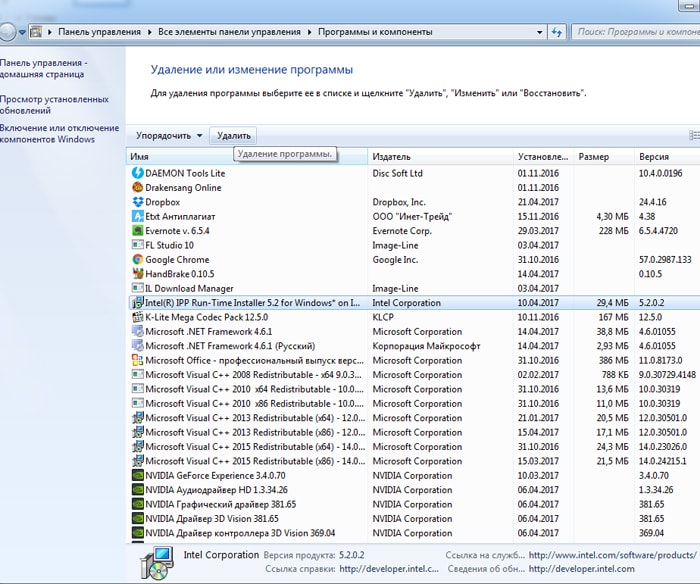Open the arrow after Панель управления in the breadcrumb
This screenshot has width=700, height=584.
point(150,32)
